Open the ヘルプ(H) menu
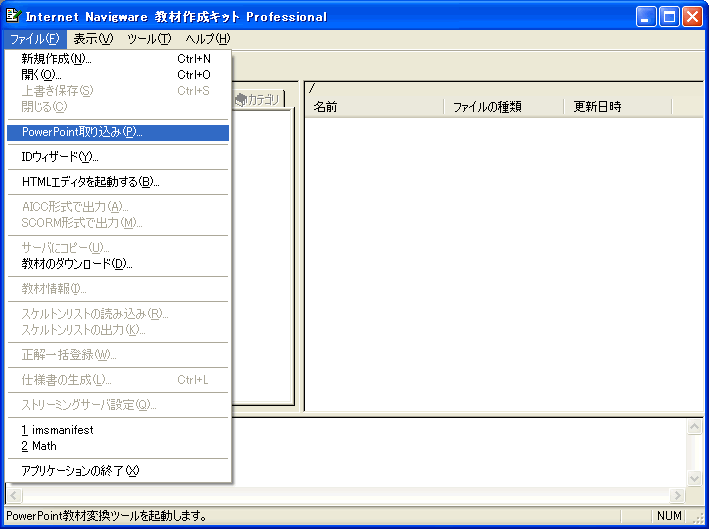The image size is (709, 529). (208, 39)
